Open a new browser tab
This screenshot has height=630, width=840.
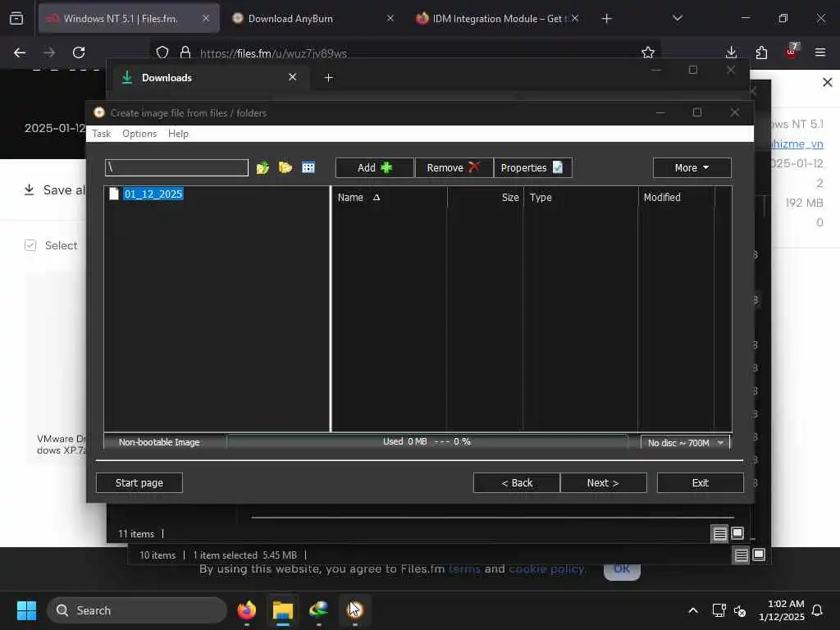point(606,19)
